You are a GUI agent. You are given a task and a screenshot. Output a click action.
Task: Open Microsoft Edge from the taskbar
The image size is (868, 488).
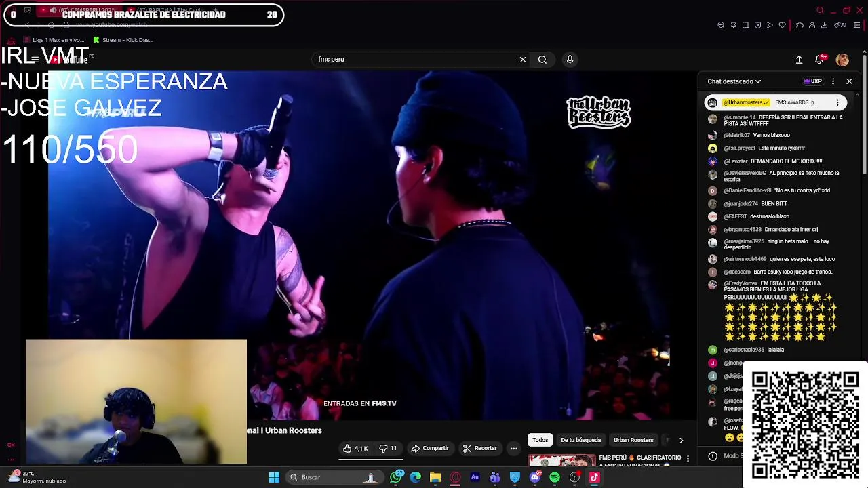pos(416,477)
